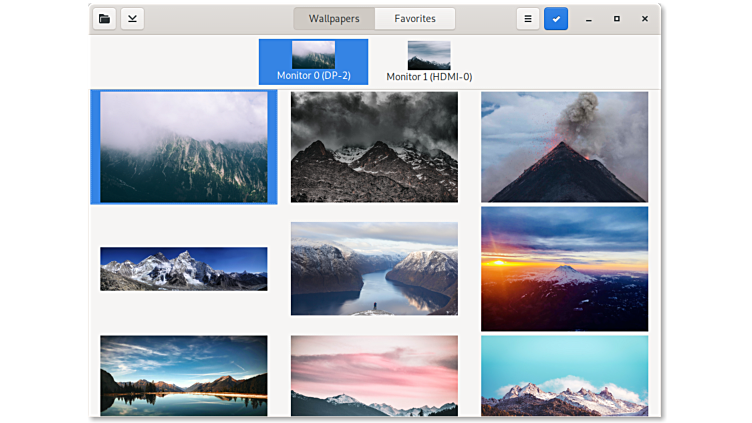The height and width of the screenshot is (423, 752).
Task: Maximize the wallpaper manager window
Action: pos(616,19)
